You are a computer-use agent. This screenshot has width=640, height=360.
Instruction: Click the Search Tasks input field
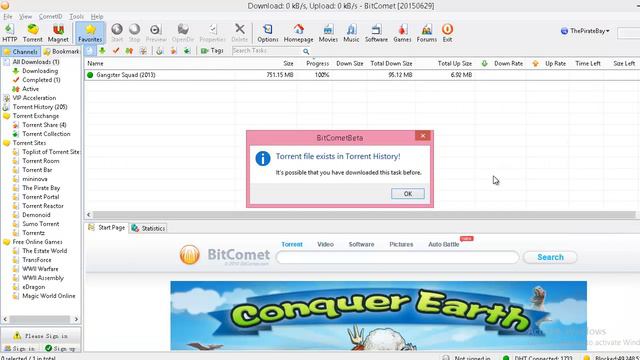click(x=267, y=51)
